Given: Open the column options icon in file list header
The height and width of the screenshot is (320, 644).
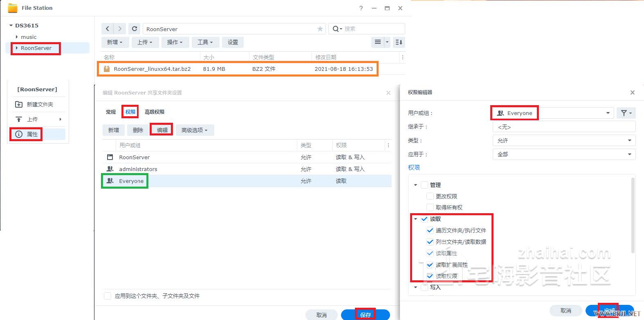Looking at the screenshot, I should point(403,57).
